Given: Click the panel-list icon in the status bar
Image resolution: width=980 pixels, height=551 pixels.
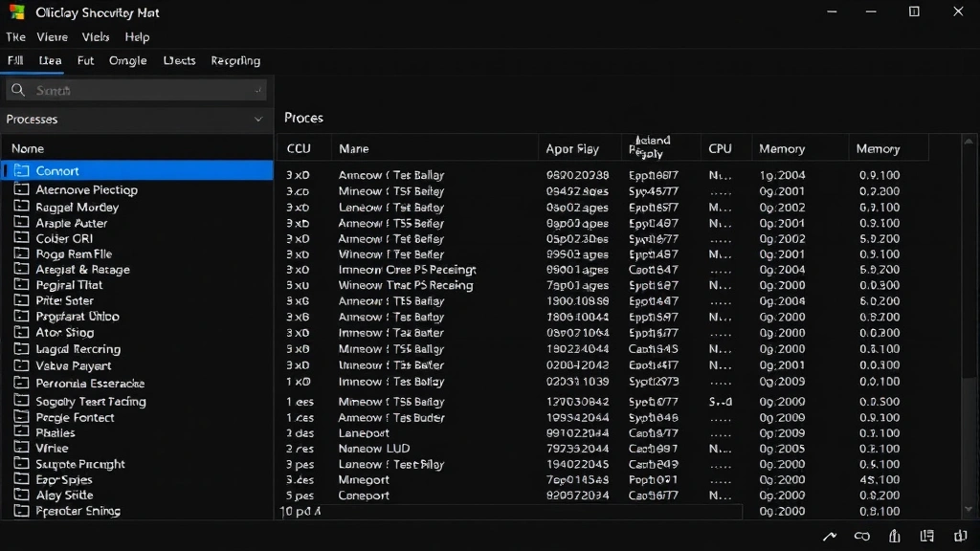Looking at the screenshot, I should pos(926,537).
